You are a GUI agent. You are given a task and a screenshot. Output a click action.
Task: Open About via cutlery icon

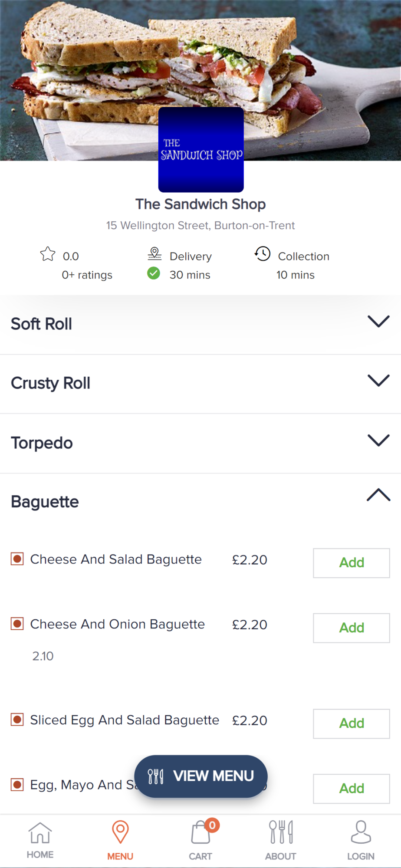point(281,832)
